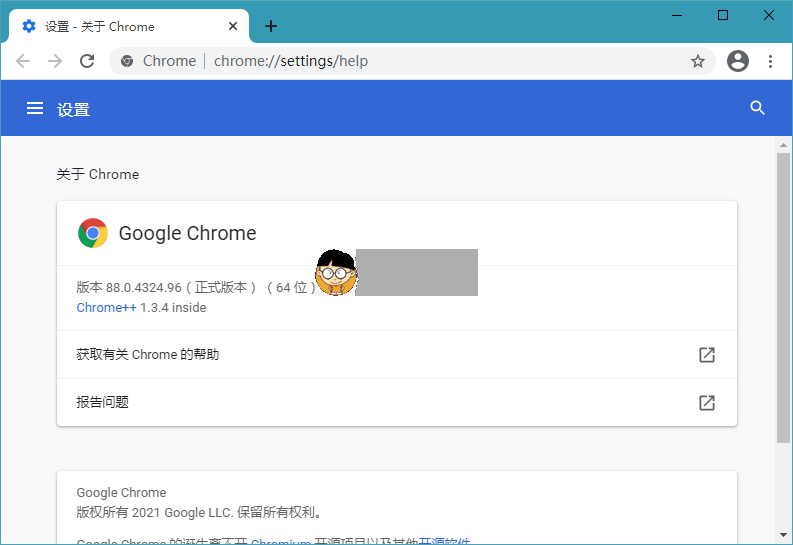The width and height of the screenshot is (793, 545).
Task: Click 版权所有 2021 Google LLC text
Action: [x=155, y=512]
